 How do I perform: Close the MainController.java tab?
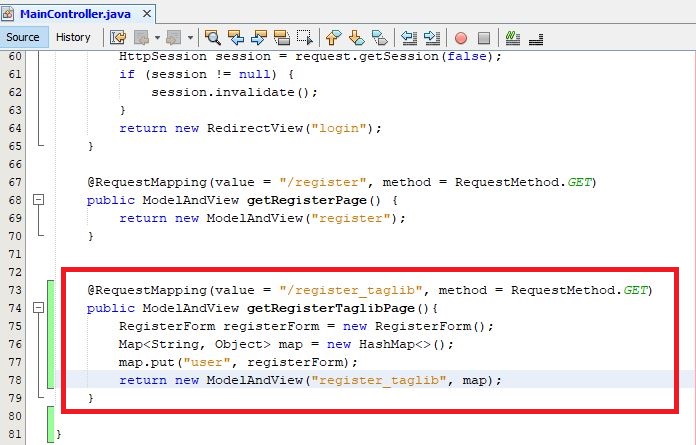pyautogui.click(x=146, y=14)
